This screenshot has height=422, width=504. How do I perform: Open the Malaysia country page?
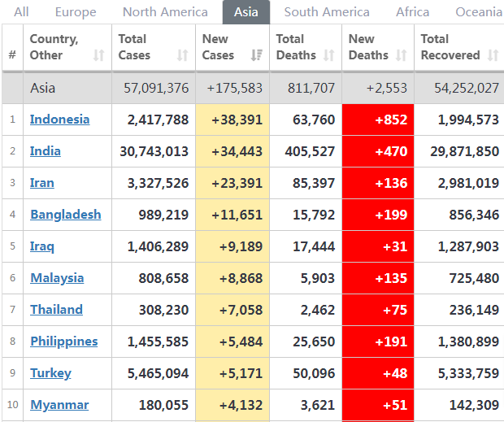tap(57, 278)
